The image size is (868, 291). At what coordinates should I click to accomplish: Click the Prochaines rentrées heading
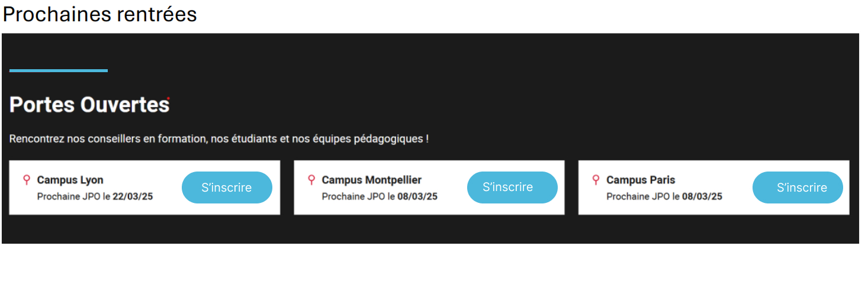coord(99,14)
